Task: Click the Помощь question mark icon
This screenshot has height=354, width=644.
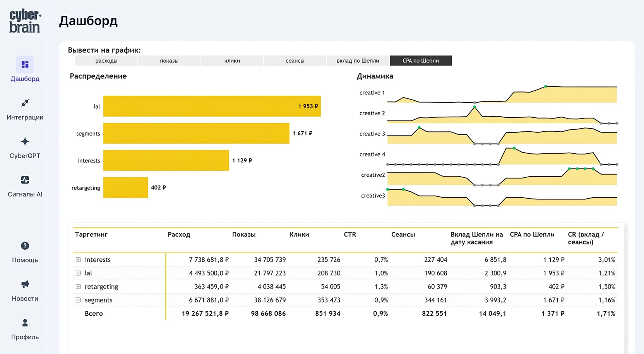Action: click(25, 246)
